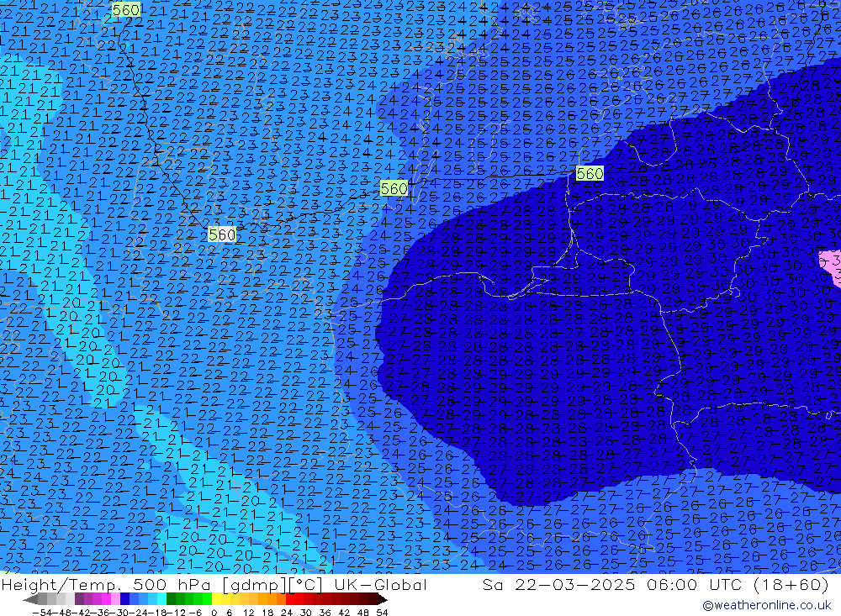The image size is (841, 616).
Task: Open the weatheronline.co.uk copyright link
Action: pyautogui.click(x=766, y=605)
